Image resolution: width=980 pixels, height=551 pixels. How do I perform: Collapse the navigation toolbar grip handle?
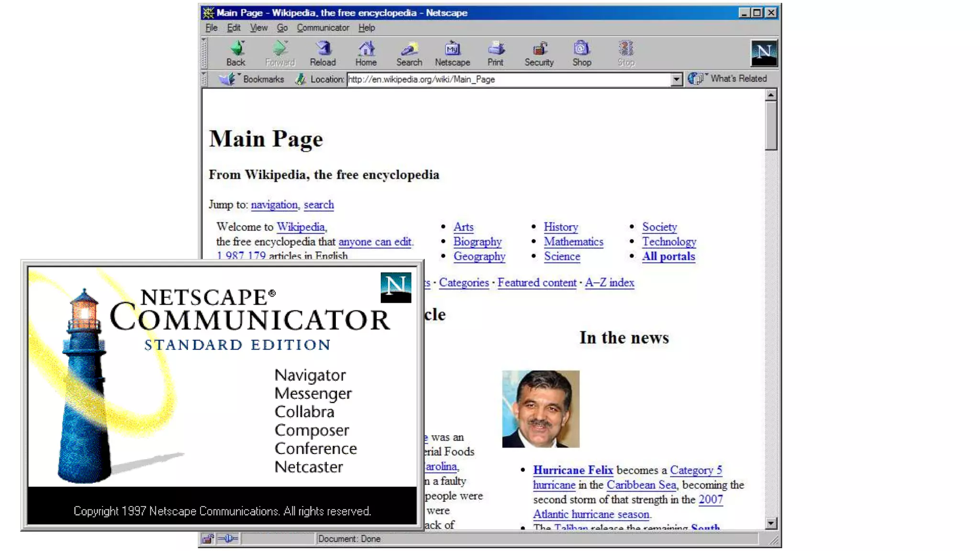click(x=204, y=53)
